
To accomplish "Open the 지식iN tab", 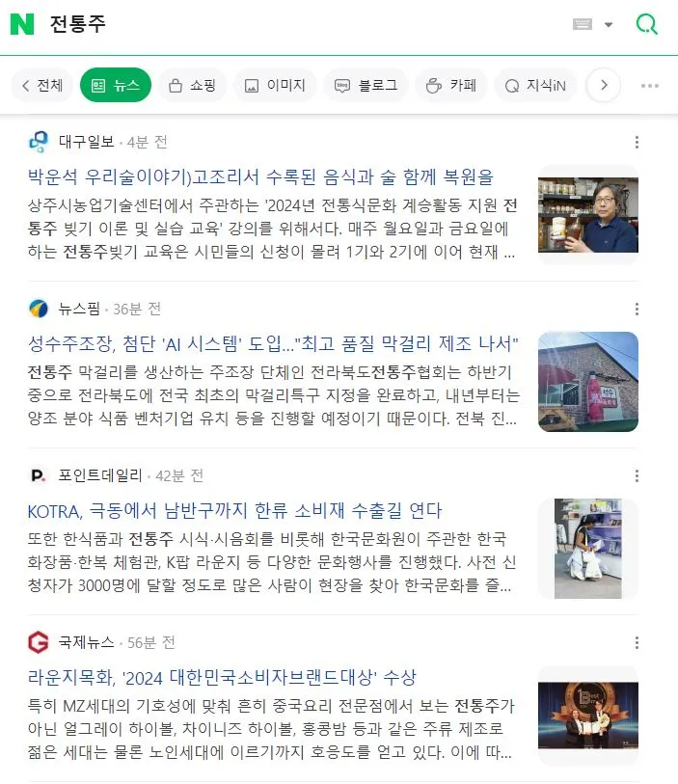I will tap(535, 86).
